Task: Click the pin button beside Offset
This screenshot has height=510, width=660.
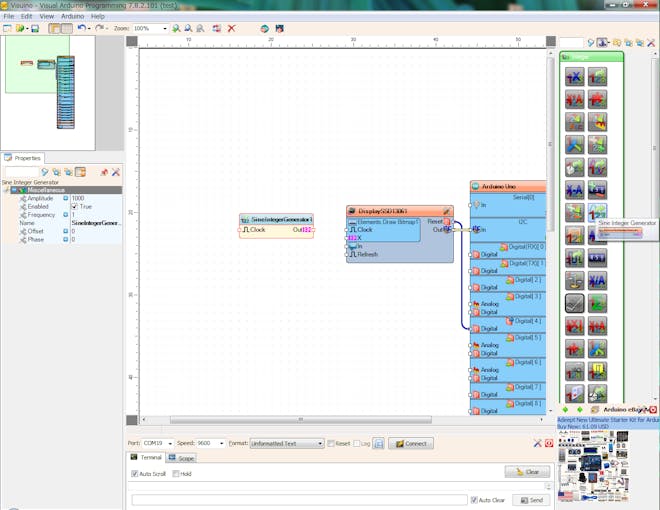Action: (66, 231)
